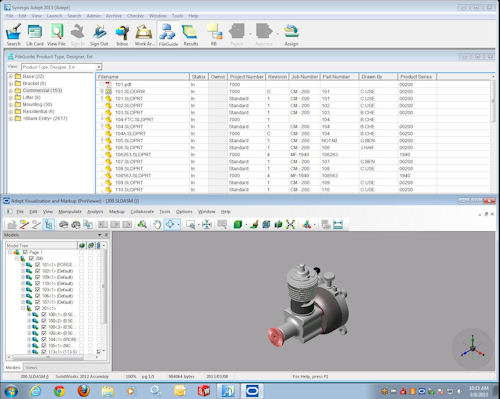Click the Assign toolbar icon
Image resolution: width=500 pixels, height=399 pixels.
coord(291,35)
